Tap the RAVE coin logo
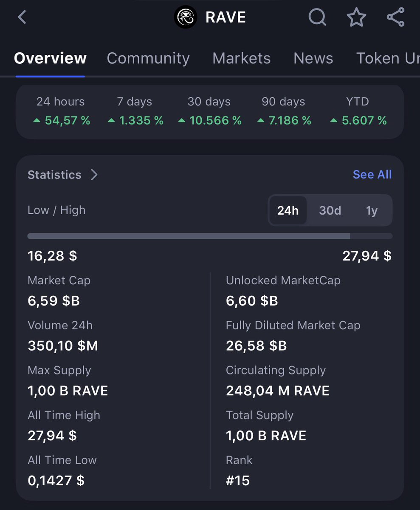The width and height of the screenshot is (420, 510). click(186, 17)
